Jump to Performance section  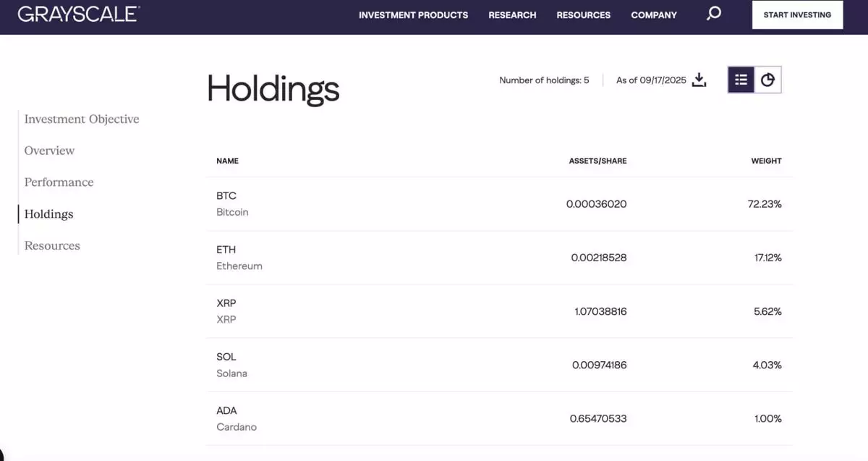tap(59, 182)
